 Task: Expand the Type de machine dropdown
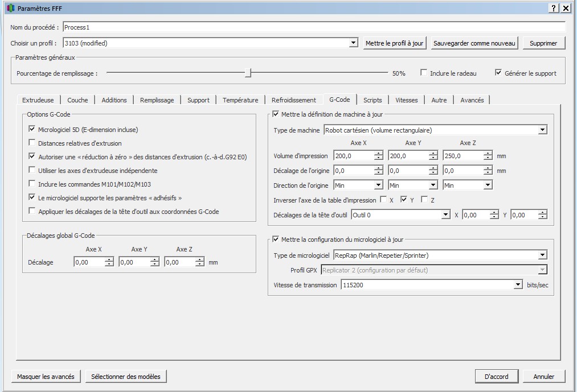tap(542, 130)
